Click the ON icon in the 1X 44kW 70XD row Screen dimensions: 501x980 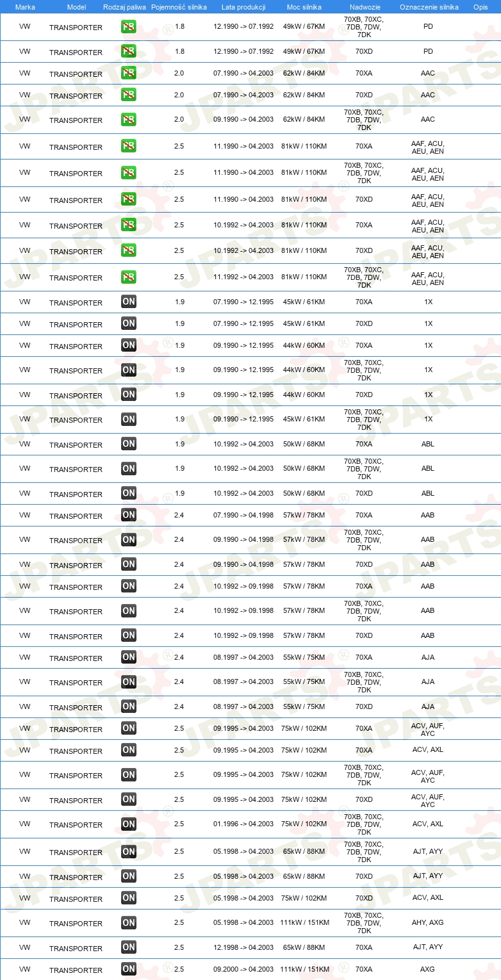[x=129, y=395]
